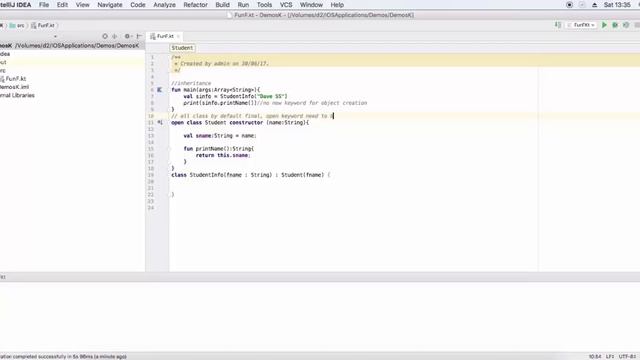Open the Code menu
Screen dimensions: 640x360
pos(138,5)
